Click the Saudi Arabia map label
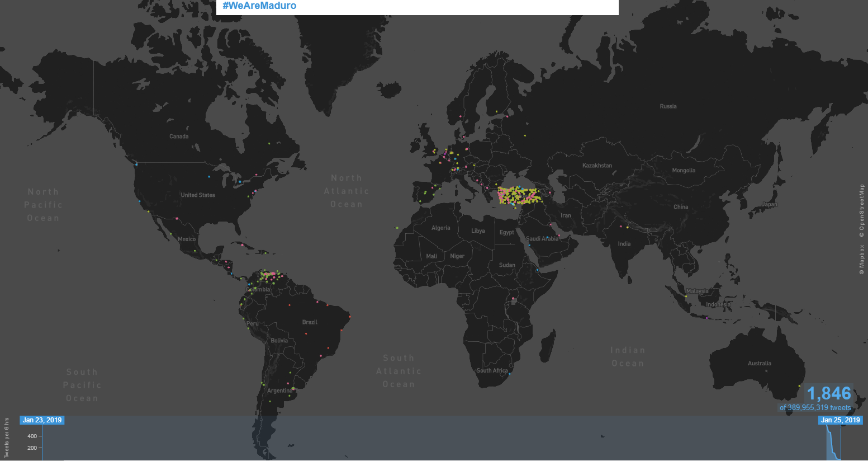 tap(542, 239)
